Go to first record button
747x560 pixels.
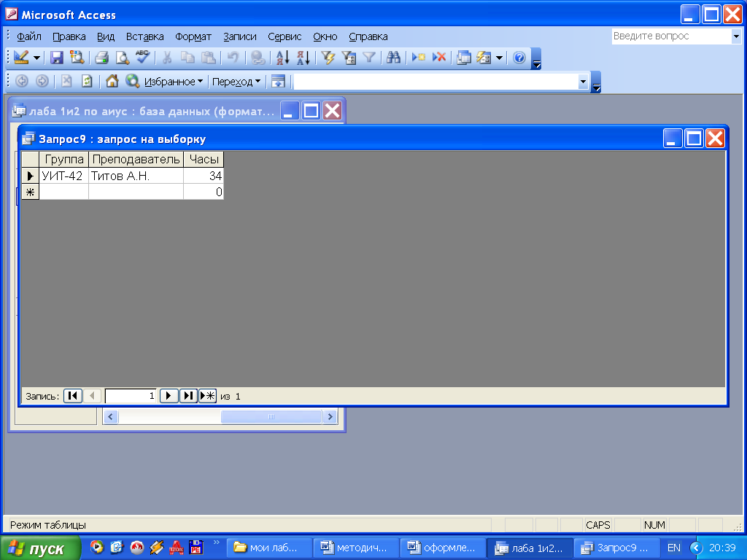point(73,396)
